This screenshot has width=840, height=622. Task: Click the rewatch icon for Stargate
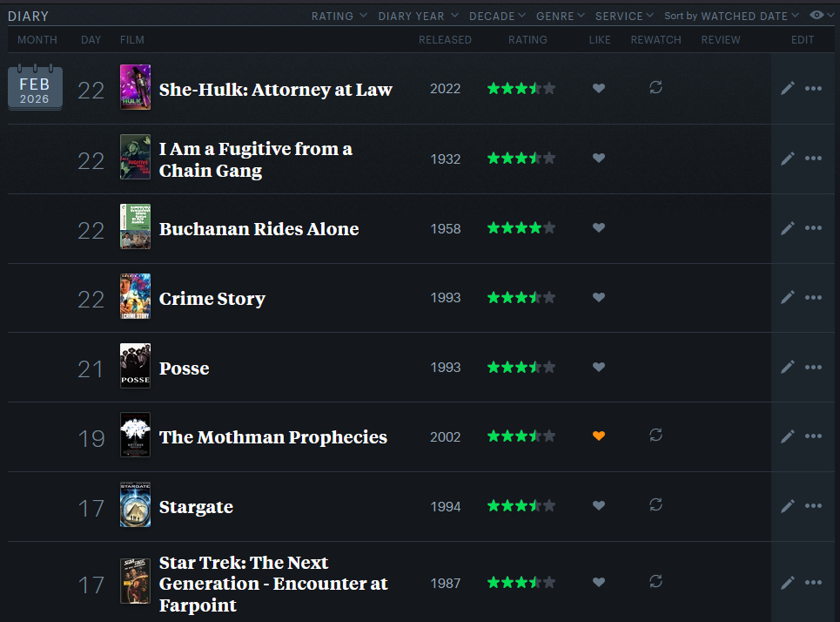(x=656, y=505)
